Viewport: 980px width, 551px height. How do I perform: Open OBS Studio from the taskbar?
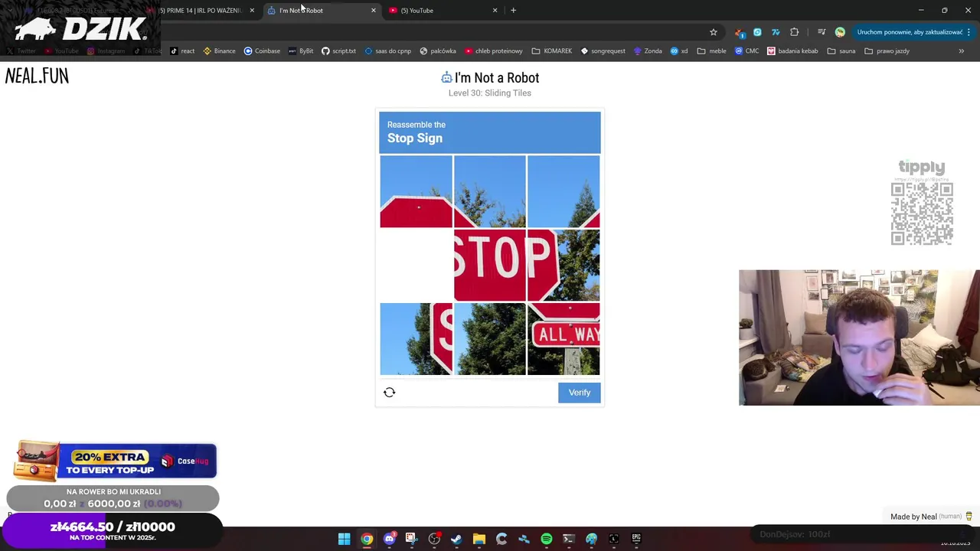coord(434,539)
